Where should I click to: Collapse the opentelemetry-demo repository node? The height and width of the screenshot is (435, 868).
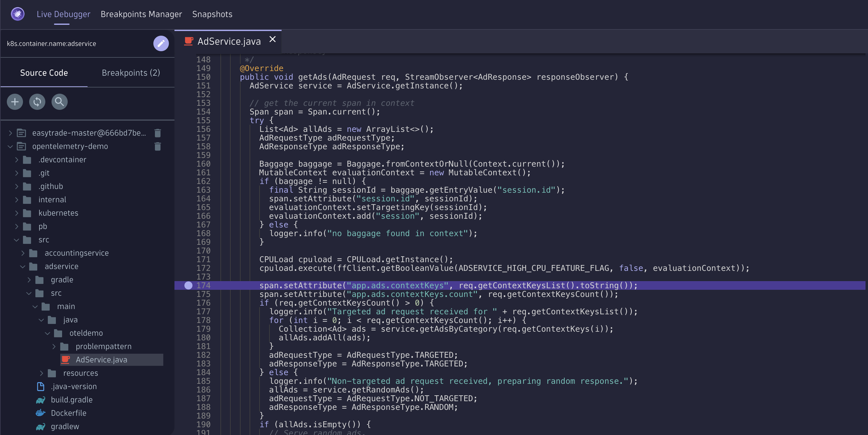coord(10,146)
